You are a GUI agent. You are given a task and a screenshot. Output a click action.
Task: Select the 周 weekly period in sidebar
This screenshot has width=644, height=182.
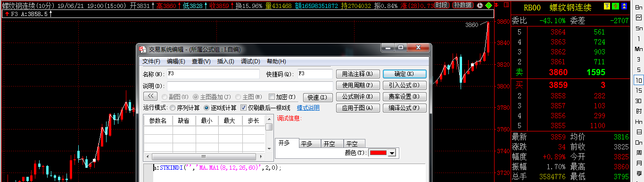pos(639,152)
